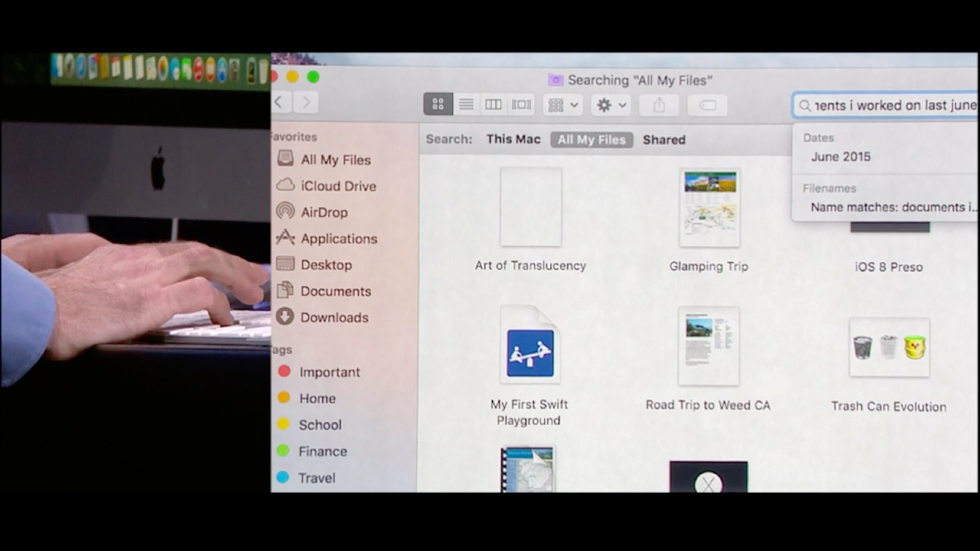Select the Glamping Trip document thumbnail
980x551 pixels.
point(709,208)
